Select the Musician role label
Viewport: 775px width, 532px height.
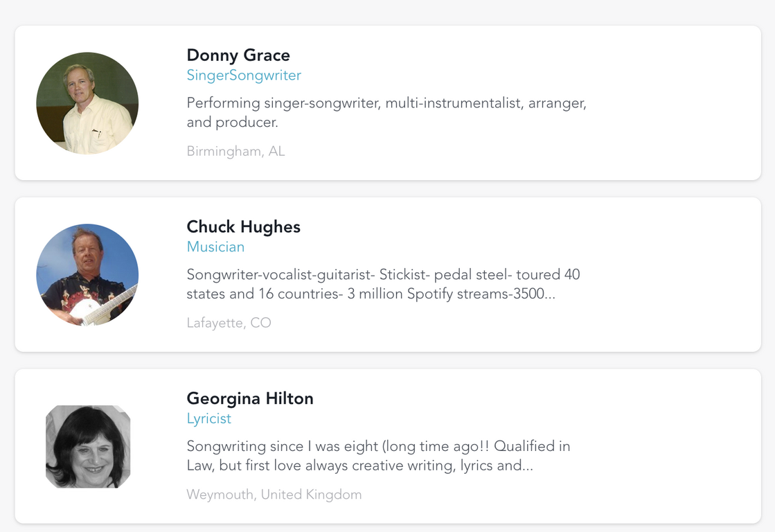point(215,247)
